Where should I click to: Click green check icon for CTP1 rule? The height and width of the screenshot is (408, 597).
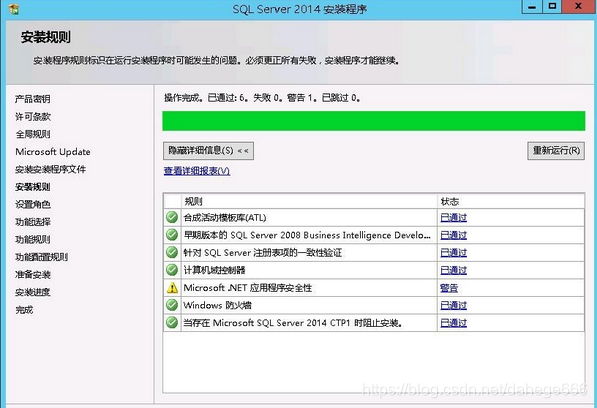(x=172, y=323)
